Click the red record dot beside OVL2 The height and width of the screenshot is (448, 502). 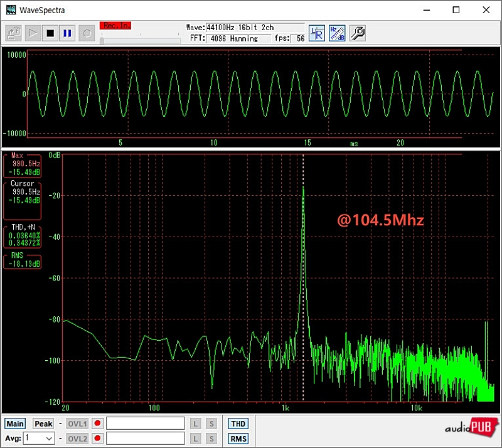[98, 438]
